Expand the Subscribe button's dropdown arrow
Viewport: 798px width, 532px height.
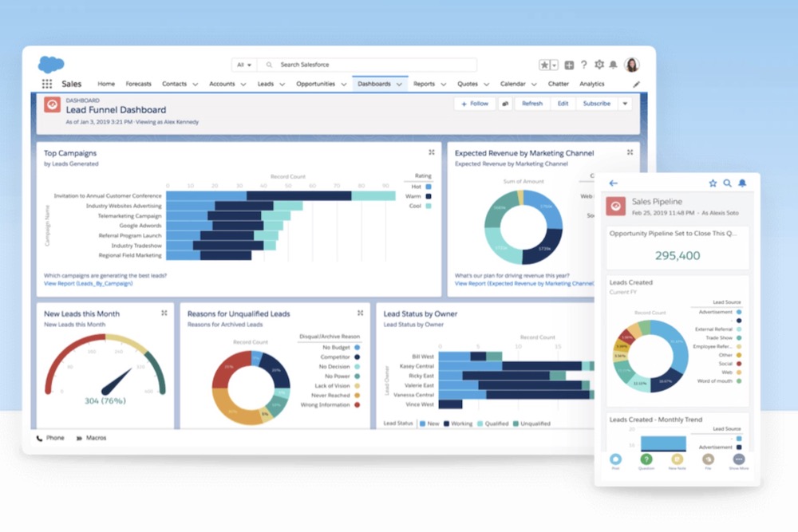click(x=625, y=103)
